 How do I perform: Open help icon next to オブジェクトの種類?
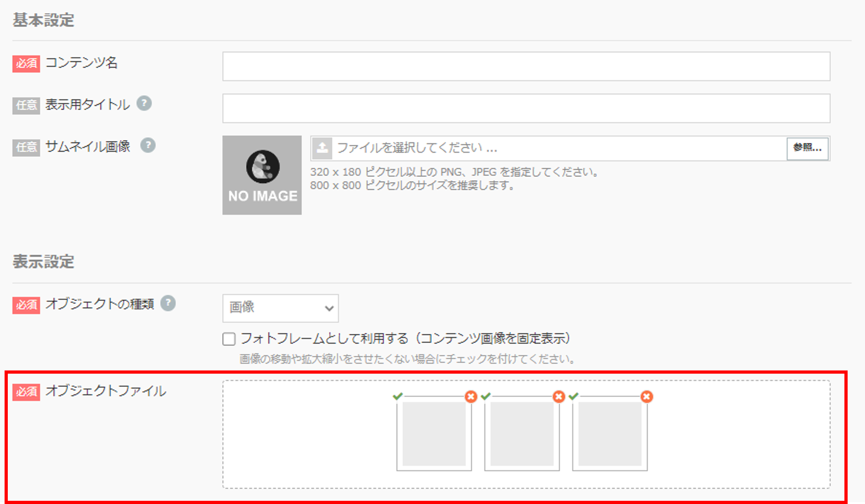point(168,303)
